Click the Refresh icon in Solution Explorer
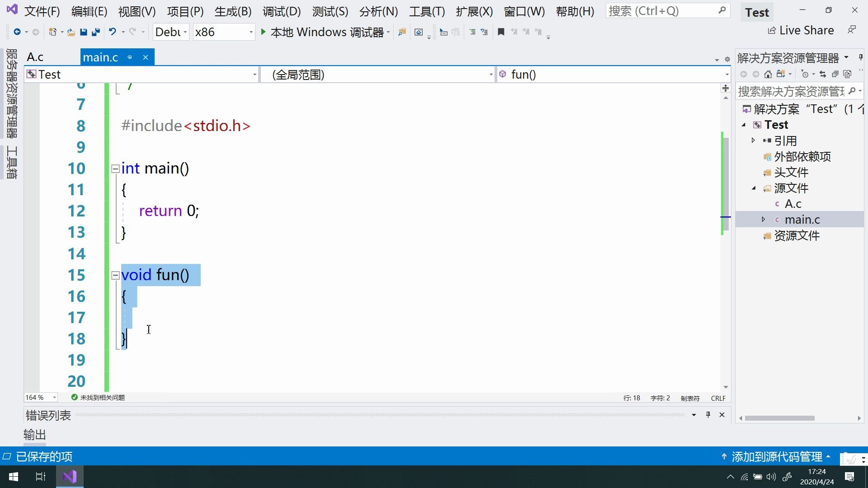Screen dimensions: 868x488 coord(823,74)
